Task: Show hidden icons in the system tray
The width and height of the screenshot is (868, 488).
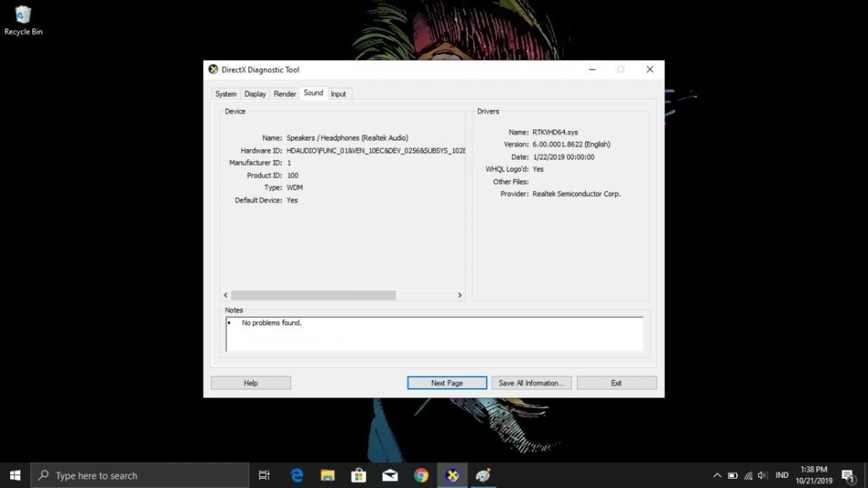Action: 717,476
